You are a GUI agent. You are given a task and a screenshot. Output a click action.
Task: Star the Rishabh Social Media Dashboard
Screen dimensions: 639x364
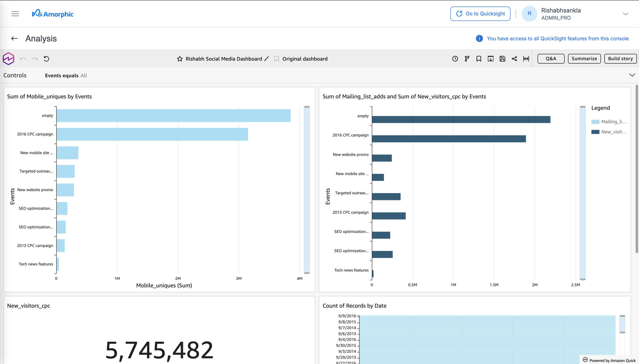(180, 59)
